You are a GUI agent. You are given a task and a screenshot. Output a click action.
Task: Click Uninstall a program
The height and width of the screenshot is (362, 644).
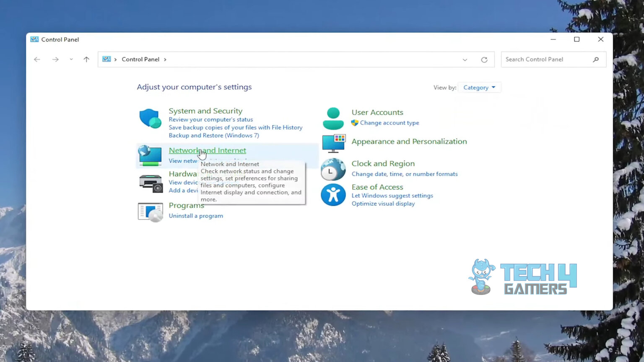(x=196, y=216)
